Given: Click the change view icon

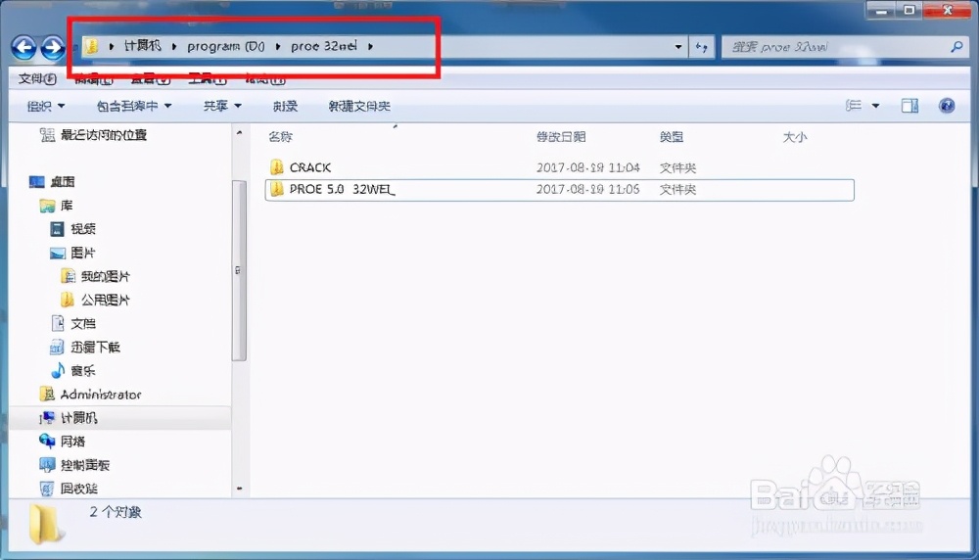Looking at the screenshot, I should pyautogui.click(x=854, y=106).
